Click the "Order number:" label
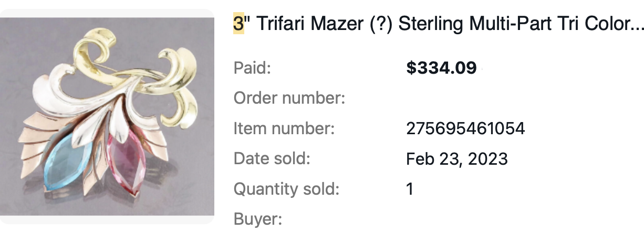644x240 pixels. click(289, 98)
